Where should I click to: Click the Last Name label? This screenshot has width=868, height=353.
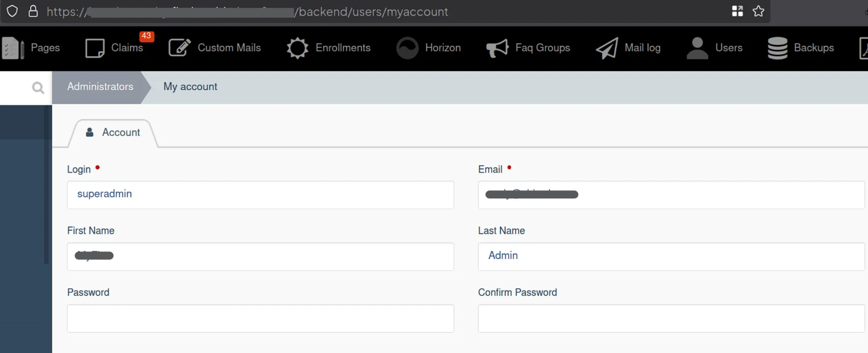pos(502,230)
